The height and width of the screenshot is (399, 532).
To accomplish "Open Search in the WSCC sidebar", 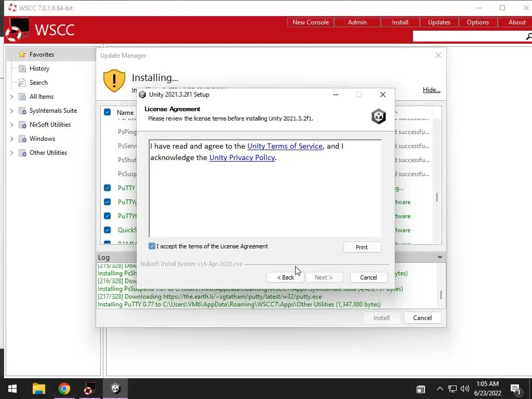I will click(38, 83).
